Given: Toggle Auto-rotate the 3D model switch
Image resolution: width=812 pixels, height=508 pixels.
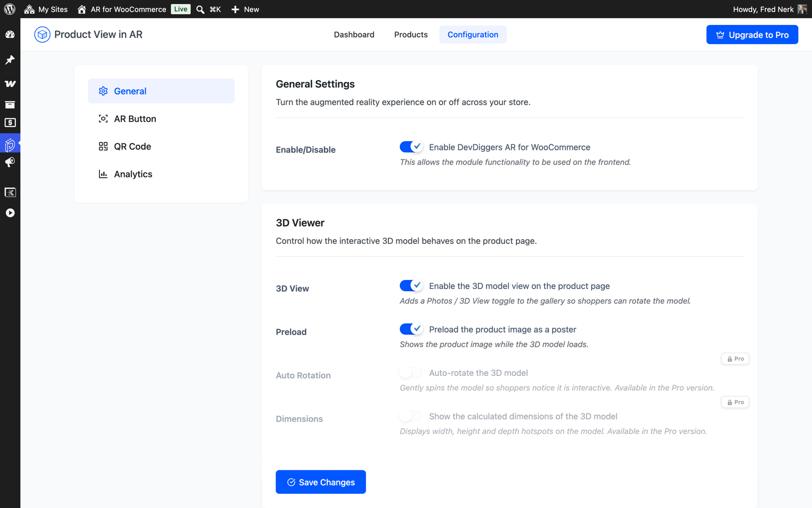Looking at the screenshot, I should pyautogui.click(x=411, y=372).
